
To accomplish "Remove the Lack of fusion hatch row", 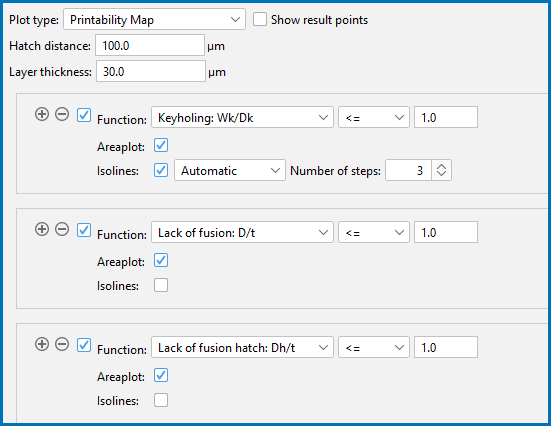I will point(62,344).
